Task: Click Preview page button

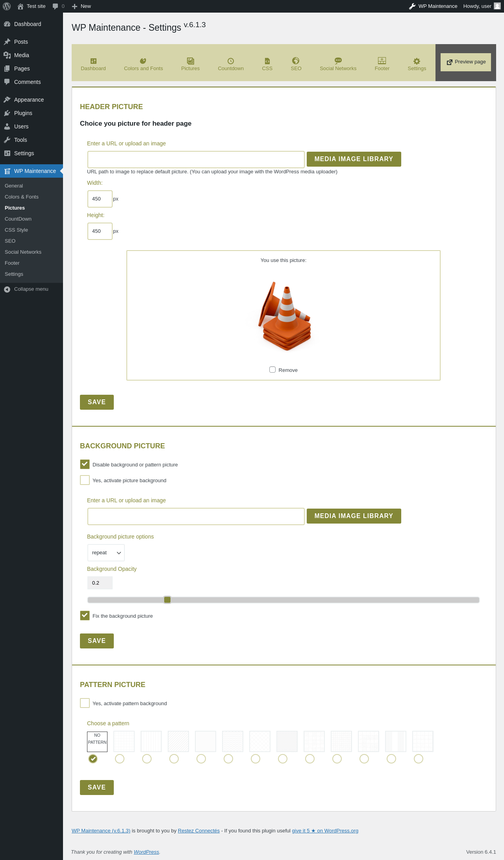Action: [466, 62]
